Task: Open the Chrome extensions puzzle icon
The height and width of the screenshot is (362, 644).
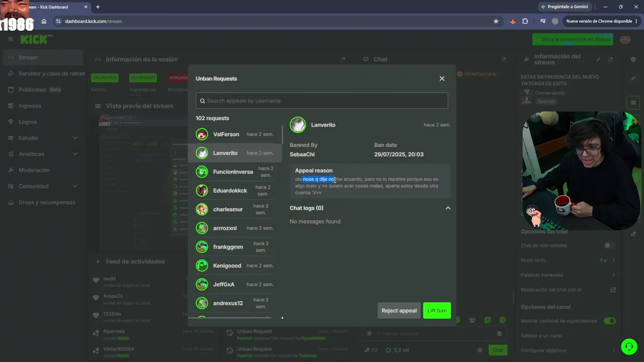Action: pos(525,21)
